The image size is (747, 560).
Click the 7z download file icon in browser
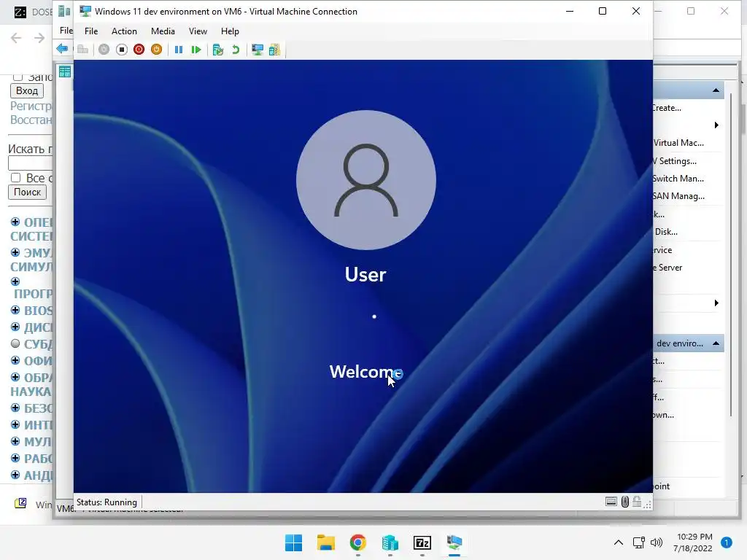(x=20, y=503)
